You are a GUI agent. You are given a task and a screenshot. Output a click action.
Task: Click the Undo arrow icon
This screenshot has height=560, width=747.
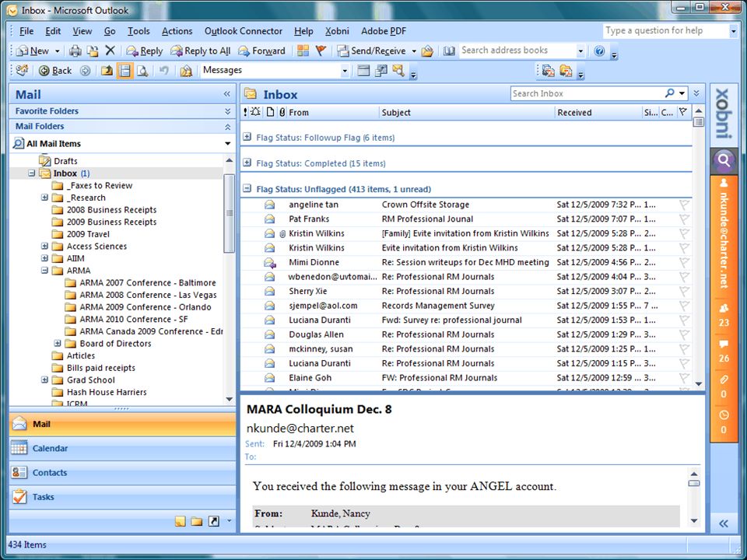pyautogui.click(x=164, y=71)
